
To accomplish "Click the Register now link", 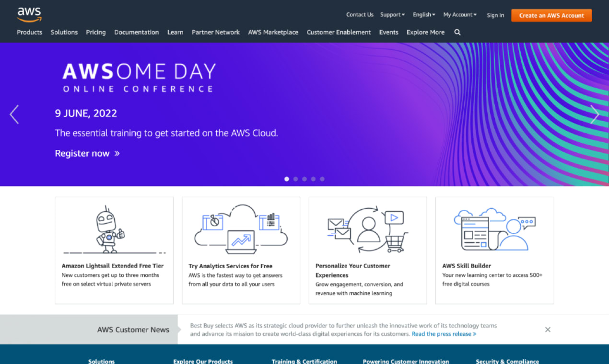I will pyautogui.click(x=87, y=153).
